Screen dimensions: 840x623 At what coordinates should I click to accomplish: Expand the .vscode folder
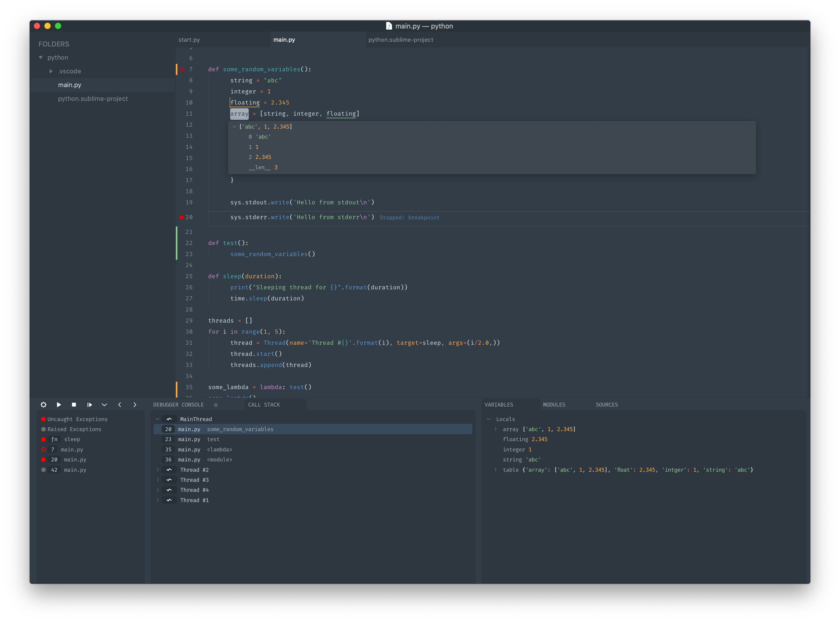click(x=51, y=71)
